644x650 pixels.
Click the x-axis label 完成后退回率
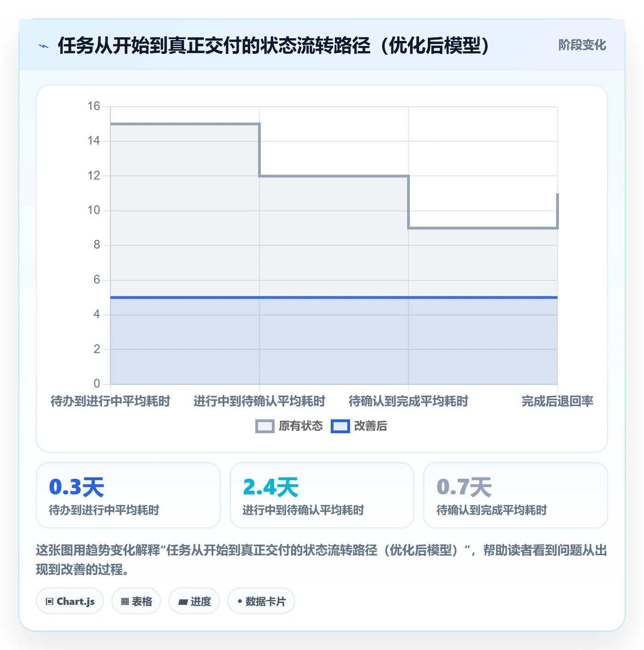[x=558, y=401]
